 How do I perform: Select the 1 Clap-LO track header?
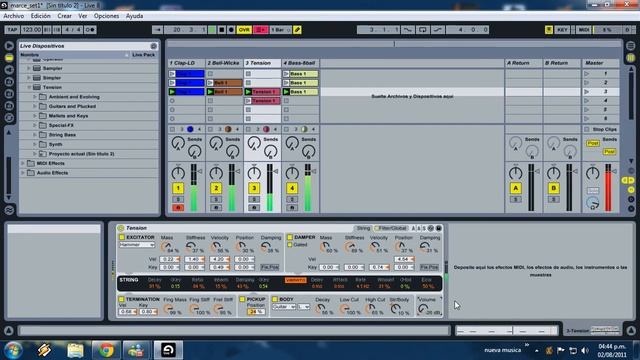(186, 63)
